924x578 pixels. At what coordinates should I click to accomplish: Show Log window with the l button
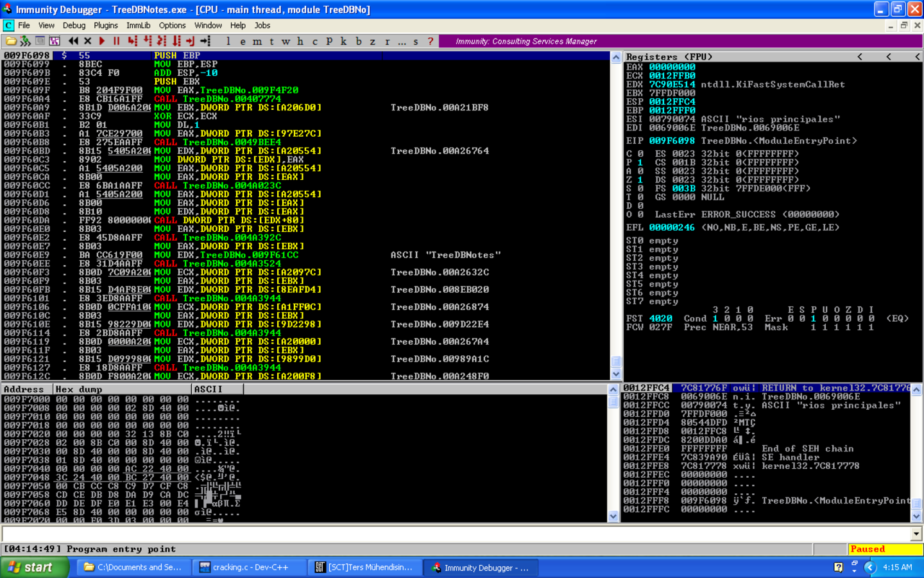pos(228,41)
